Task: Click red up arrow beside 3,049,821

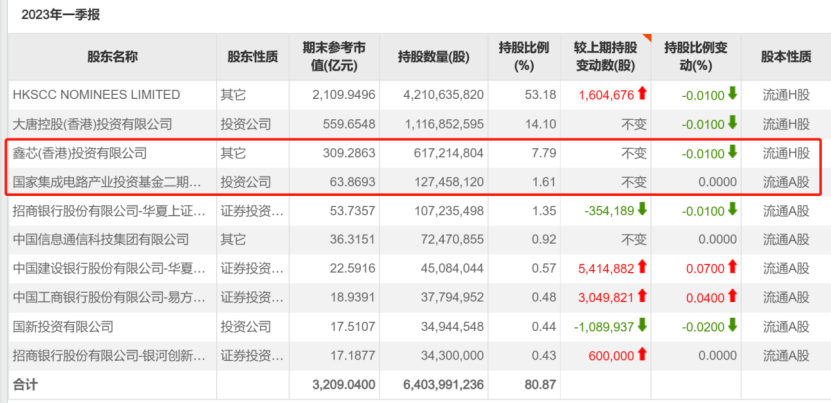Action: 642,298
